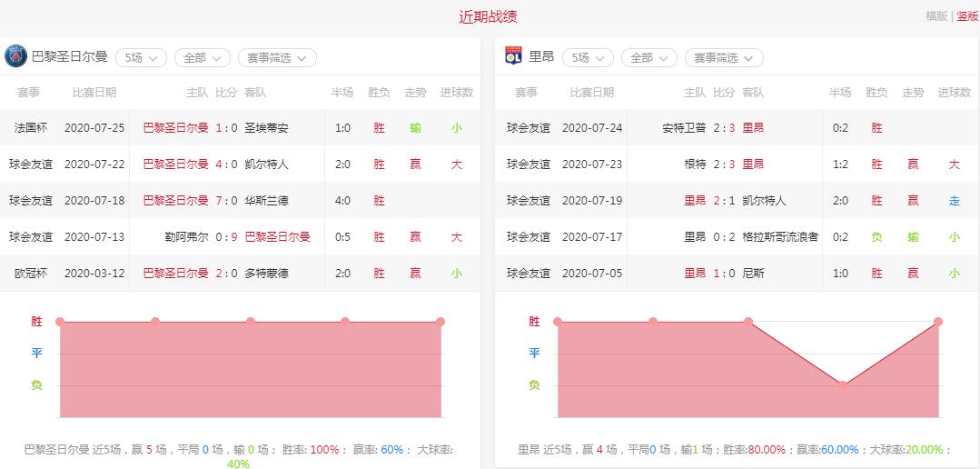Image resolution: width=980 pixels, height=469 pixels.
Task: Open home team 安特卫普 link
Action: pyautogui.click(x=684, y=128)
